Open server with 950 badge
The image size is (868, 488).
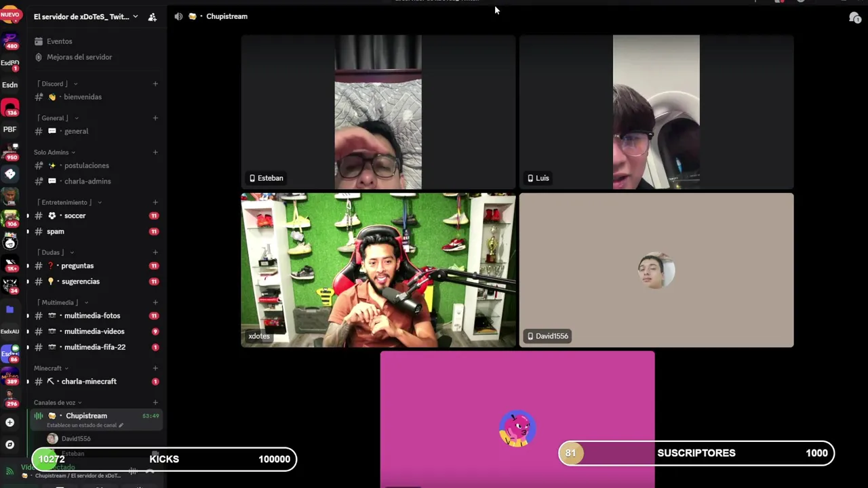(10, 152)
